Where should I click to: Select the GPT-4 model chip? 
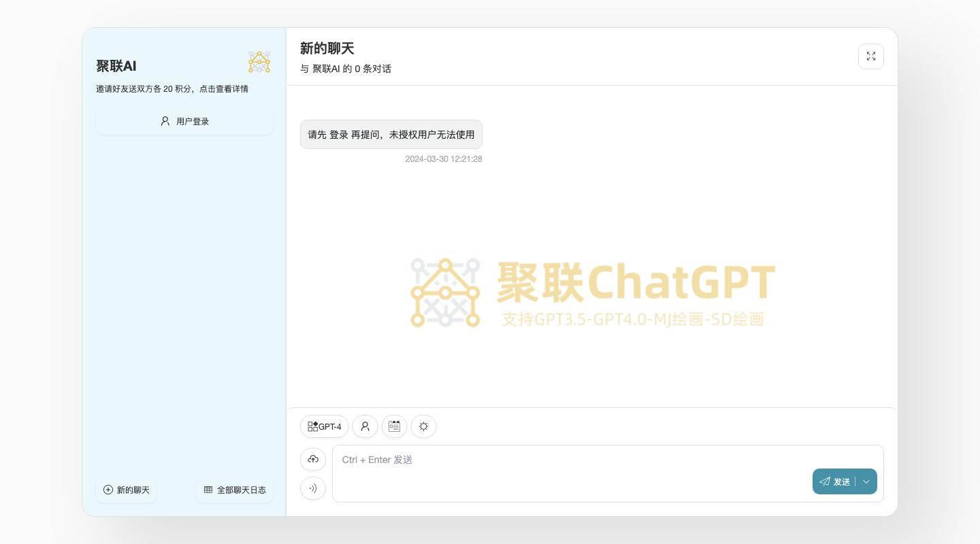(325, 426)
